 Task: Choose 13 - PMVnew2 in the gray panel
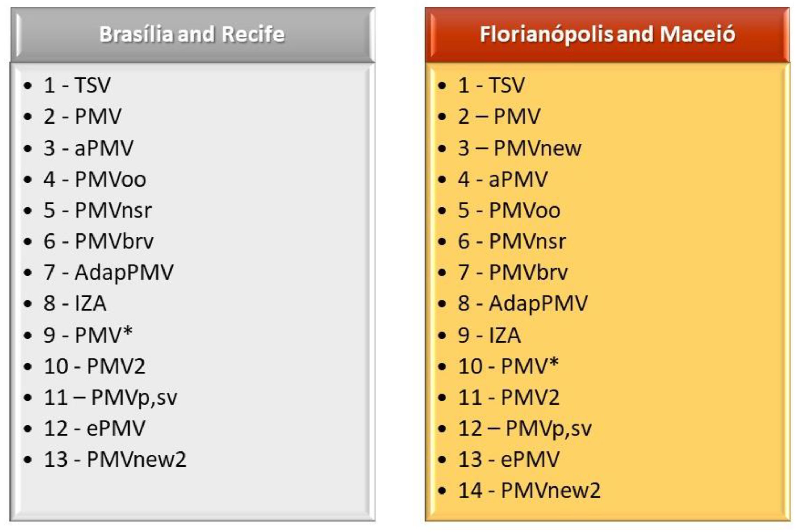pyautogui.click(x=115, y=459)
